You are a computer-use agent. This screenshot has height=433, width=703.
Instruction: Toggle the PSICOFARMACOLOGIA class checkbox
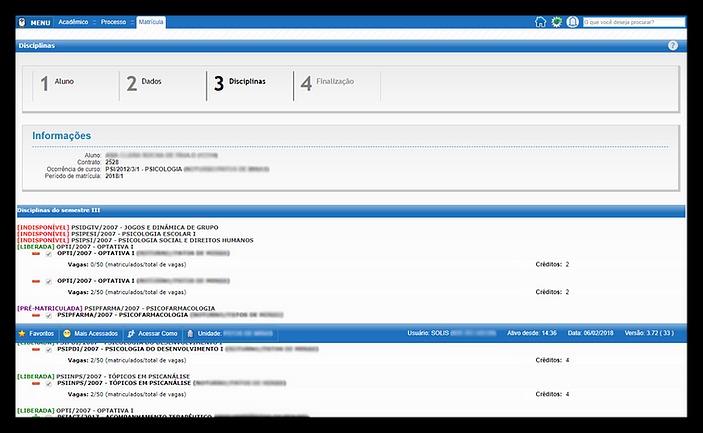click(x=47, y=315)
